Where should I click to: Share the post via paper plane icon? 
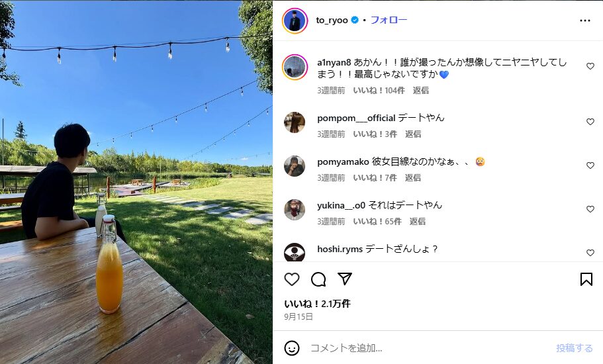pyautogui.click(x=345, y=279)
